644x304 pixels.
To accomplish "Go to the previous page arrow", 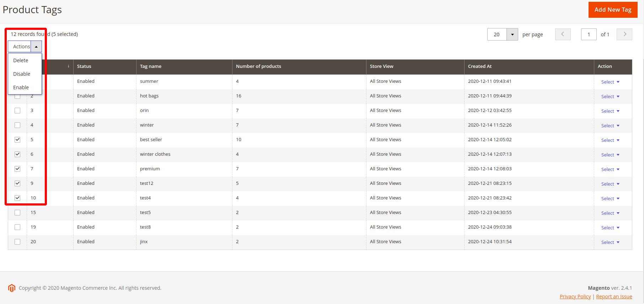I will click(x=563, y=34).
